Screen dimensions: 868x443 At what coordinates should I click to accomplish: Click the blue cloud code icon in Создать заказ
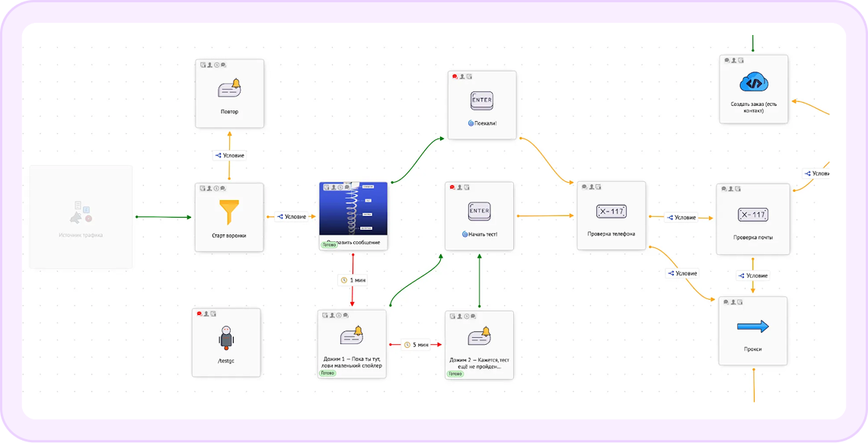tap(753, 82)
